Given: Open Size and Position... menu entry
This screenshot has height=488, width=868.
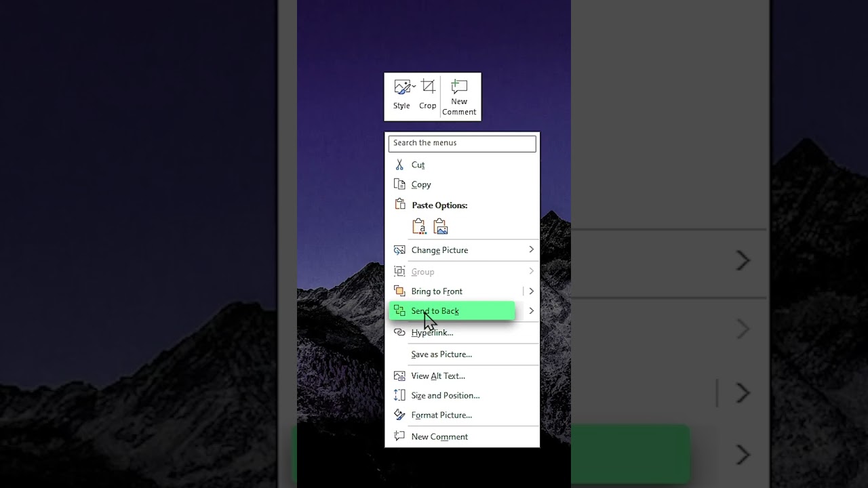Looking at the screenshot, I should pyautogui.click(x=462, y=396).
